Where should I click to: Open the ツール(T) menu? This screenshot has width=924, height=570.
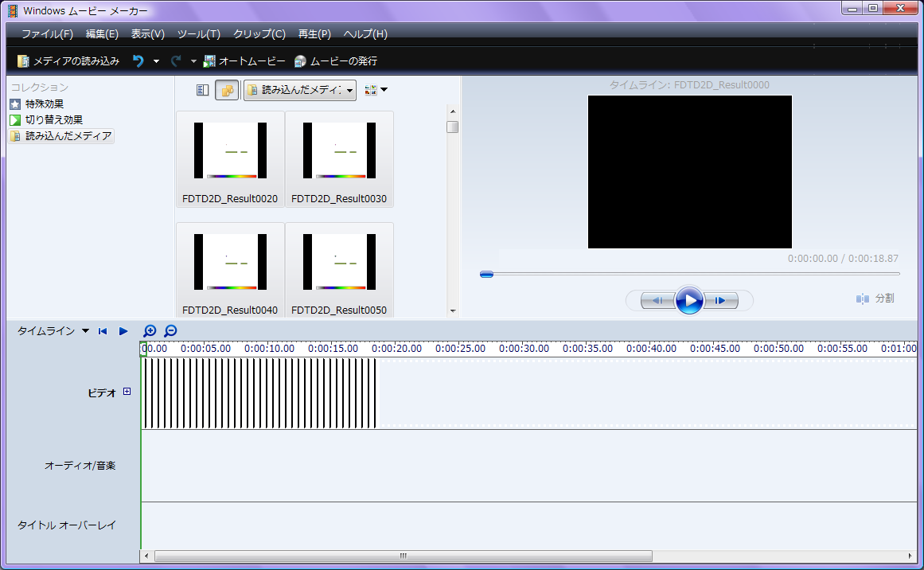199,34
